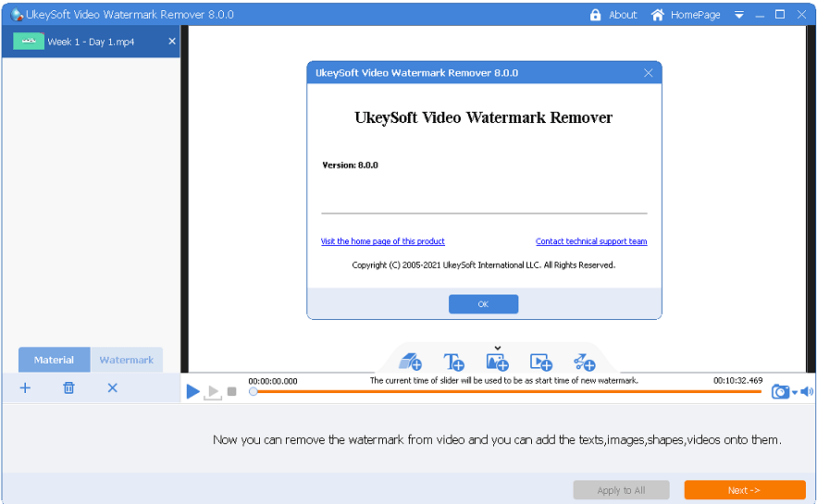Click the Copyright UkeySoft International LLC text

click(x=484, y=265)
